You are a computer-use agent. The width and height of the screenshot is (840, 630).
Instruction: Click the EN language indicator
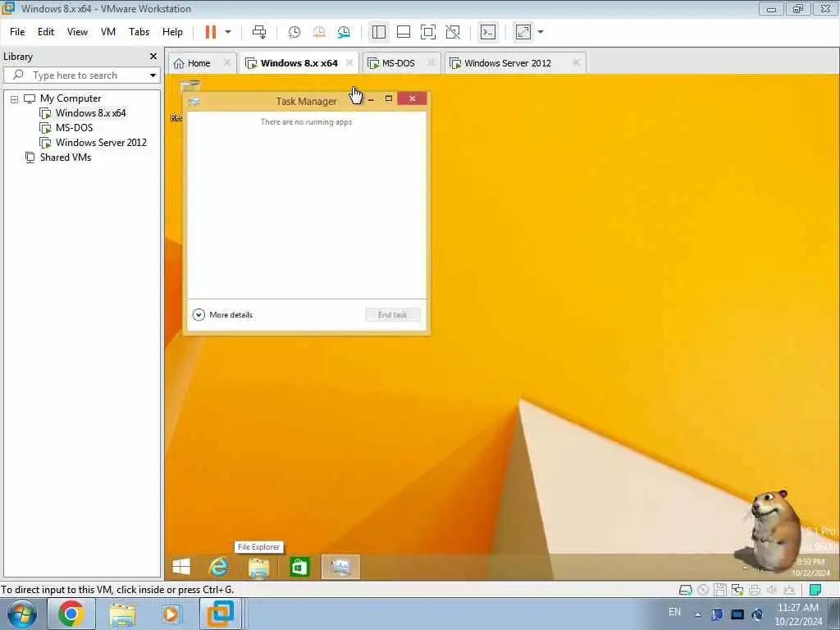(x=674, y=612)
